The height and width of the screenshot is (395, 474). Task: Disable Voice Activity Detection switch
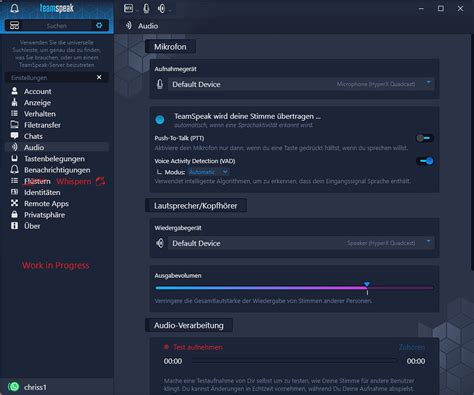point(425,161)
